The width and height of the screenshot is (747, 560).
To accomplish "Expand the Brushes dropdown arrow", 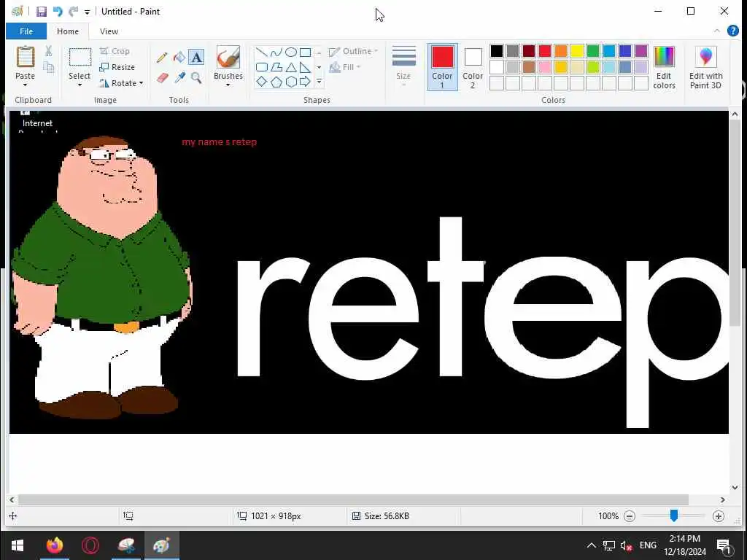I will (x=228, y=85).
